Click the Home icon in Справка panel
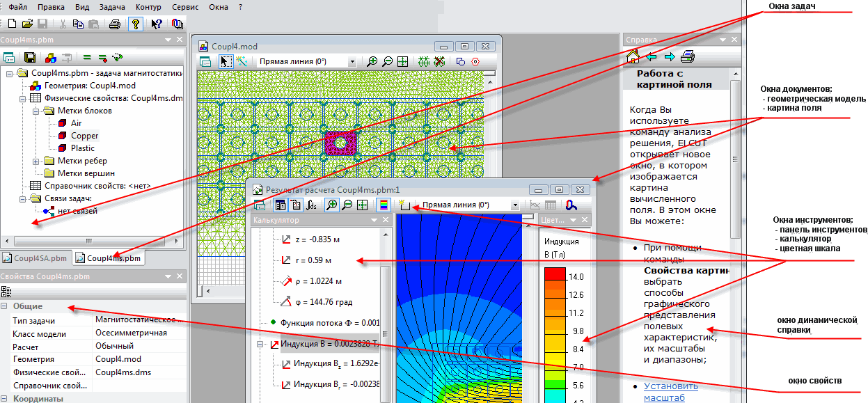 tap(633, 56)
